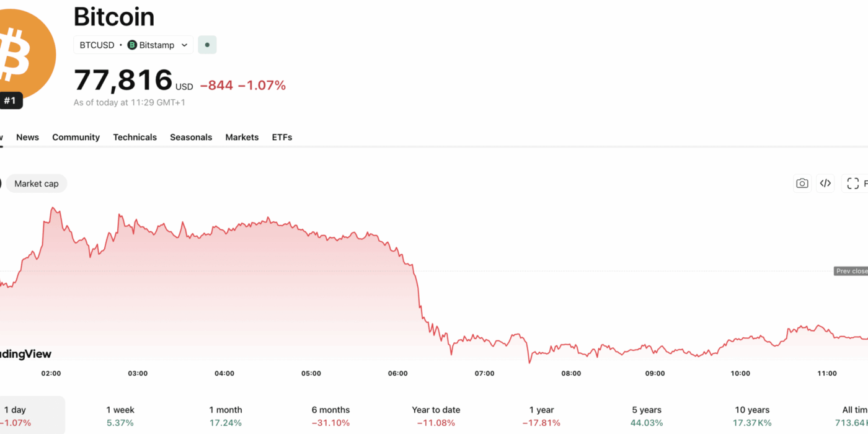Open the Community tab
The height and width of the screenshot is (434, 868).
[x=76, y=137]
